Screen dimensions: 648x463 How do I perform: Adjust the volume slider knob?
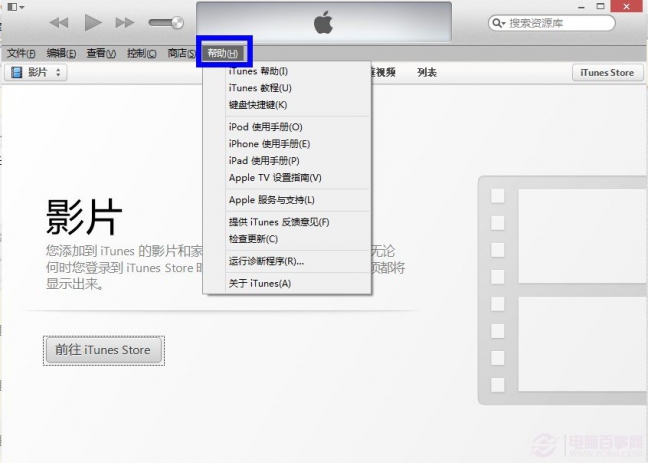pos(177,22)
